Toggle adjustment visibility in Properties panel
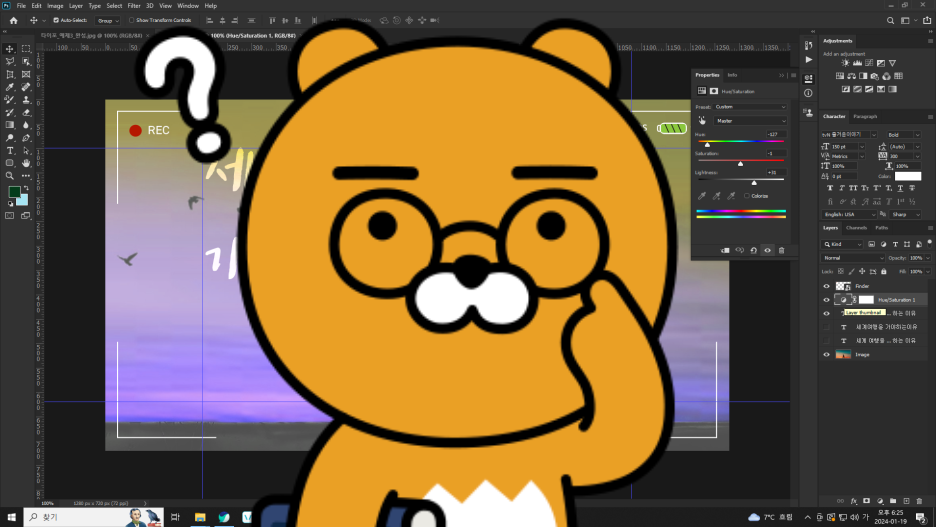This screenshot has width=936, height=527. 768,251
